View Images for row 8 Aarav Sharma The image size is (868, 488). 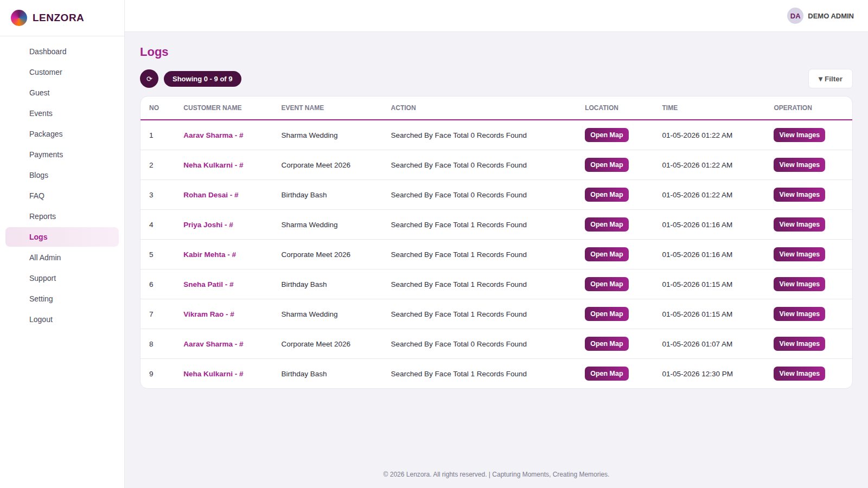(x=799, y=344)
